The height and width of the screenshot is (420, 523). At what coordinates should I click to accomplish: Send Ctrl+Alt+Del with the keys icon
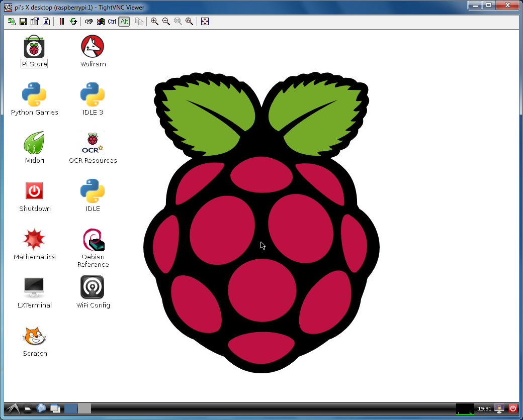point(89,22)
